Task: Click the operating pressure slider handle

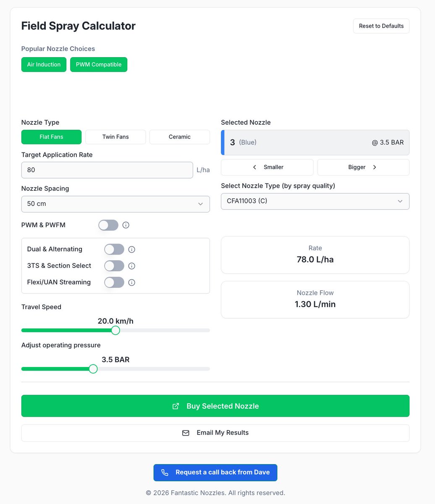Action: point(93,369)
